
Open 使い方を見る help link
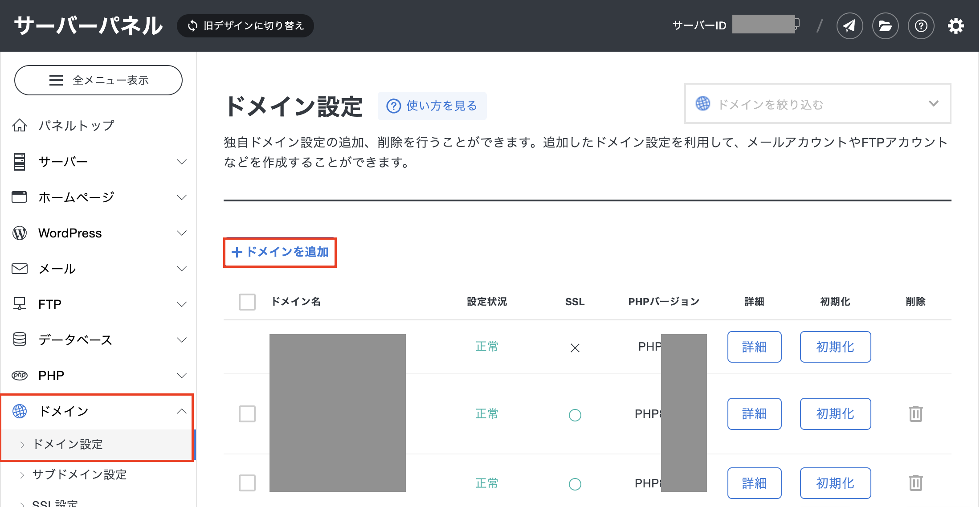(432, 106)
